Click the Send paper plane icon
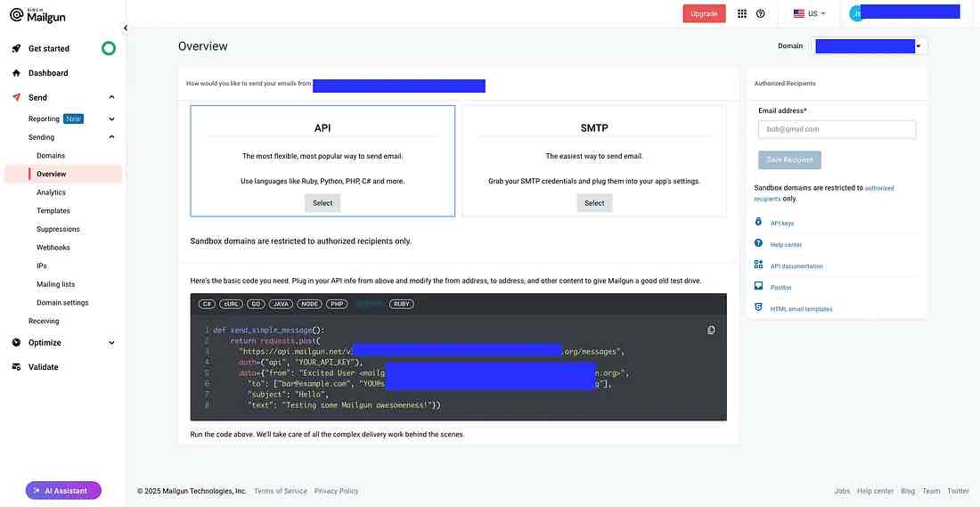This screenshot has width=980, height=507. tap(17, 97)
